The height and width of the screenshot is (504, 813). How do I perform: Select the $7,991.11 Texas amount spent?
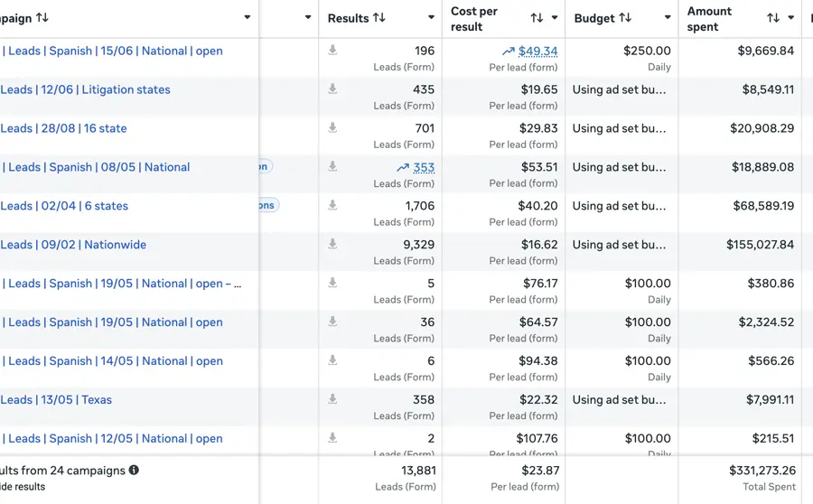click(x=770, y=400)
